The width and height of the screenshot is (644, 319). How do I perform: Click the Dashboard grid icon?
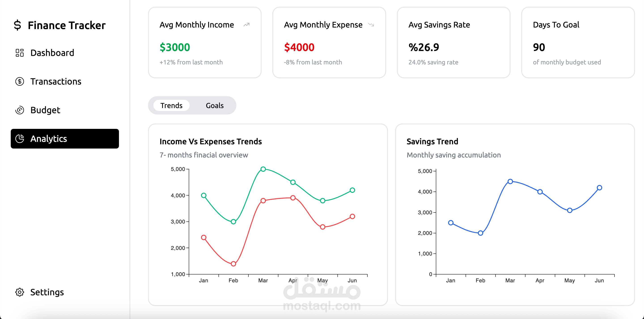pos(19,53)
